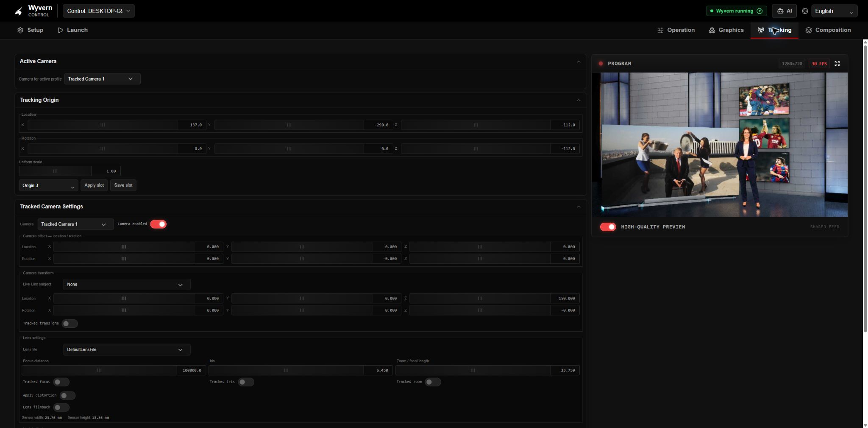Open the Setup tab
868x428 pixels.
[30, 30]
